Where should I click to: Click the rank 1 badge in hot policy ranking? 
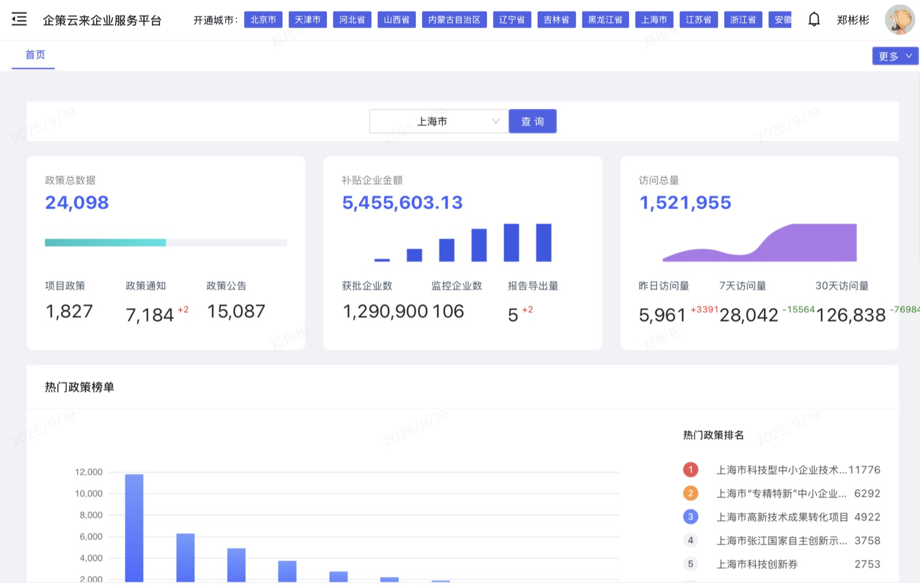coord(691,470)
